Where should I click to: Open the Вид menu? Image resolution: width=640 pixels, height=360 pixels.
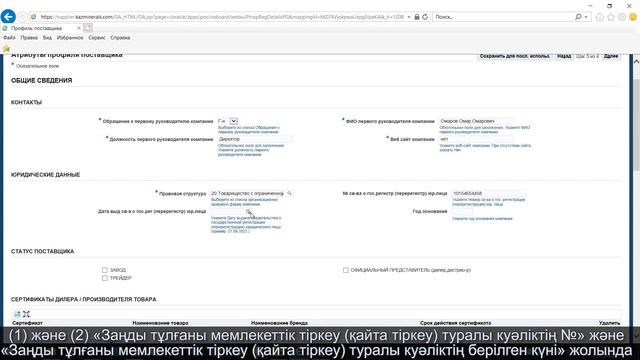[47, 38]
